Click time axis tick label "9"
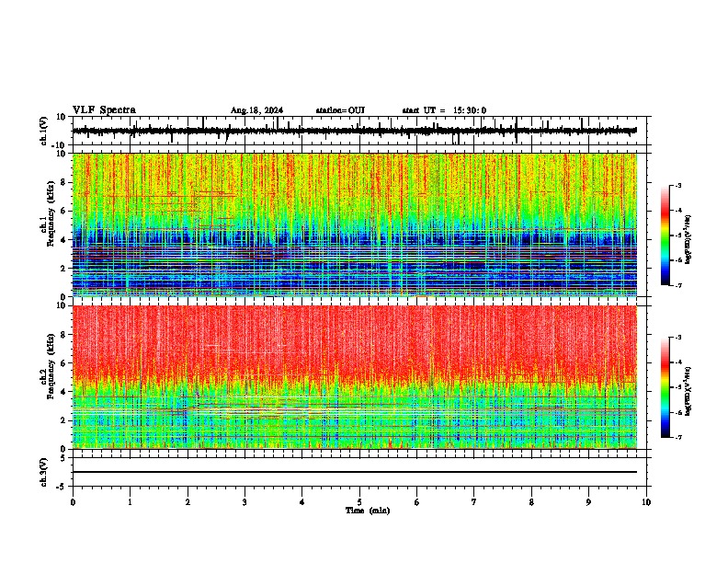Viewport: 728px width, 563px height. point(588,502)
